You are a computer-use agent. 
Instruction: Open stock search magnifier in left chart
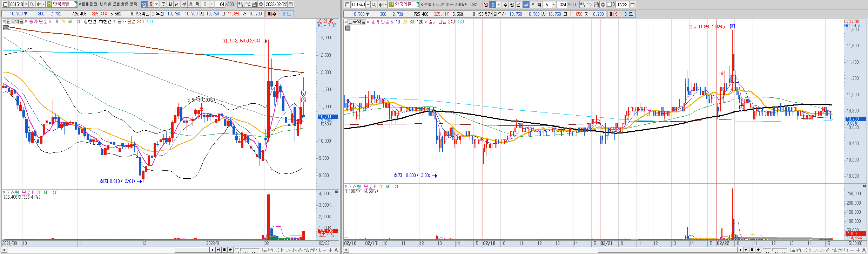pyautogui.click(x=32, y=4)
